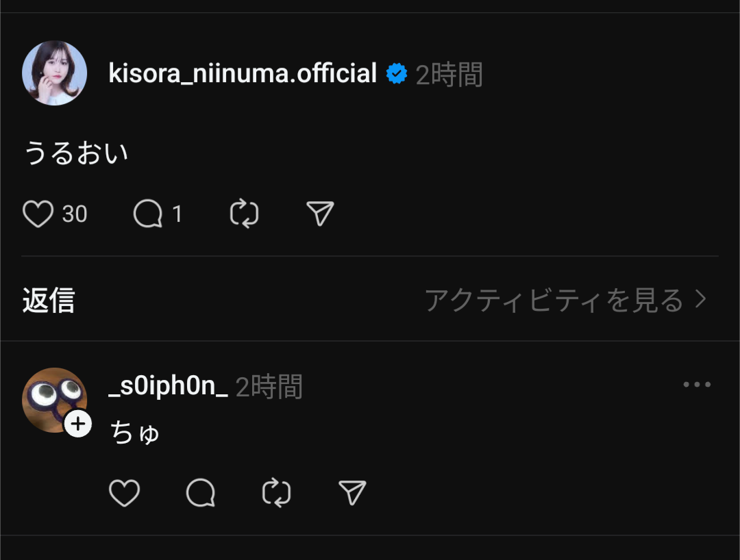Like the ちゅ reply

[124, 493]
